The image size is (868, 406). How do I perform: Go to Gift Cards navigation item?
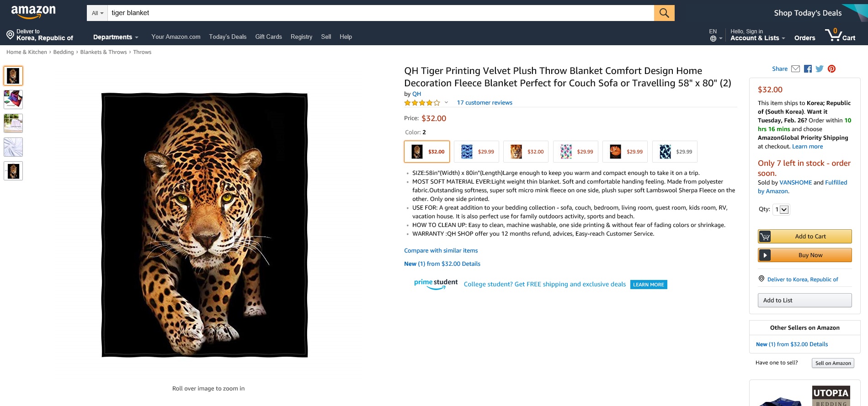[268, 37]
